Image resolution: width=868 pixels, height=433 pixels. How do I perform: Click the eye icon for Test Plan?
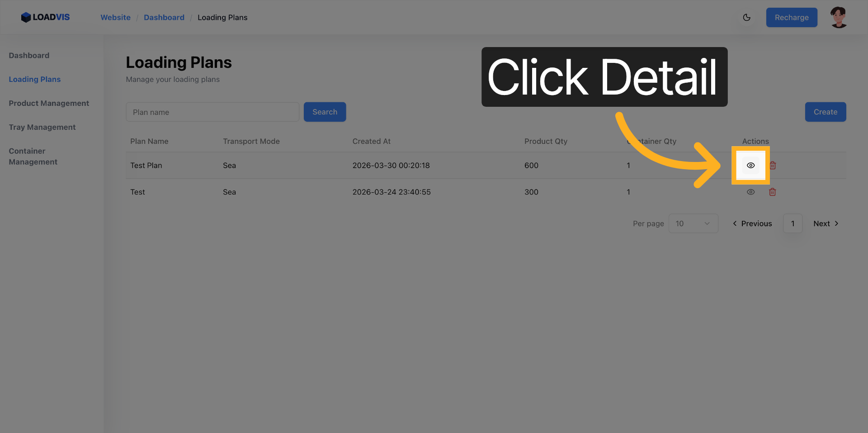(750, 166)
